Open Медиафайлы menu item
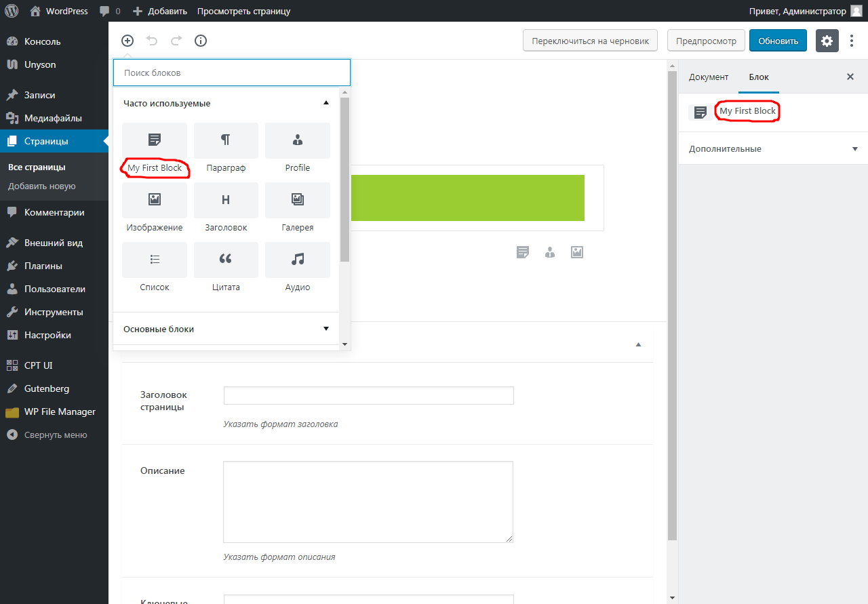868x604 pixels. pos(54,118)
